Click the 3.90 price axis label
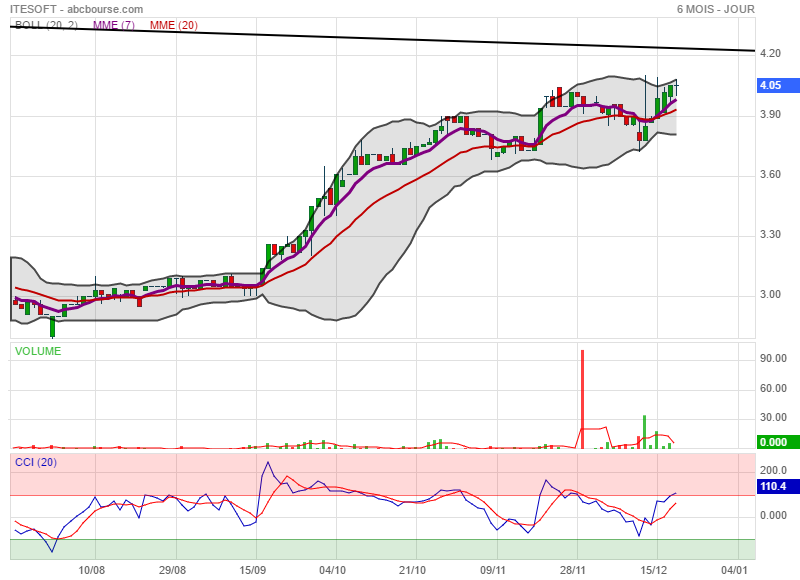 click(770, 114)
